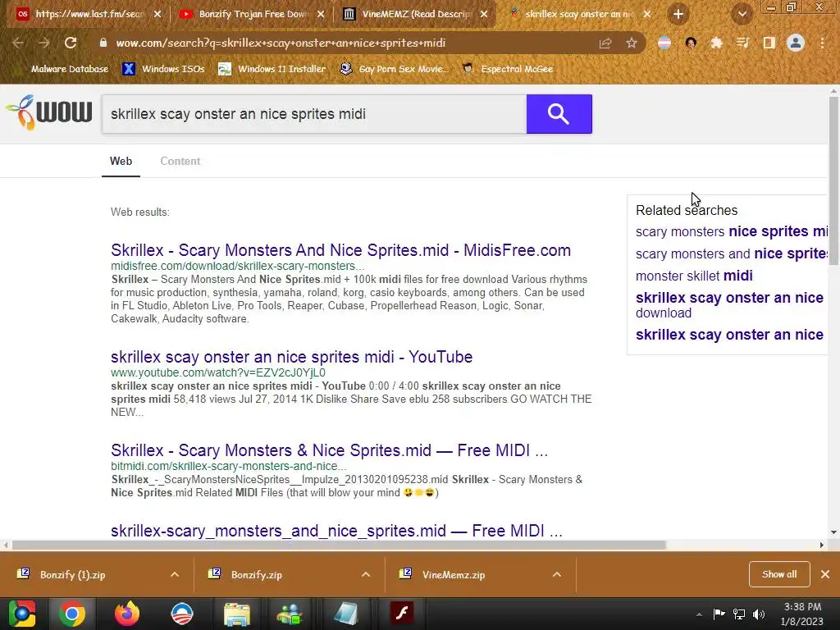Image resolution: width=840 pixels, height=630 pixels.
Task: Click the horizontal scrollbar thumb
Action: coord(339,545)
